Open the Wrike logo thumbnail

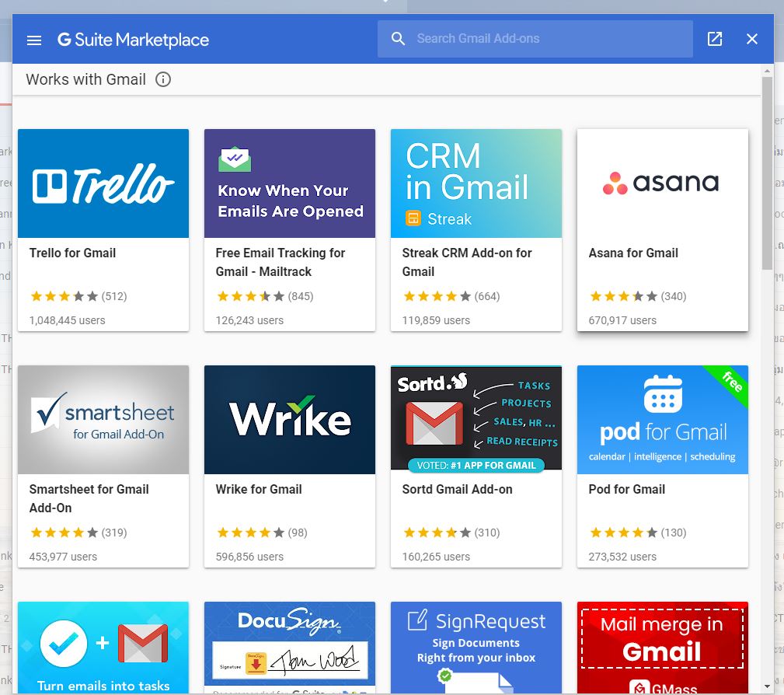[290, 419]
